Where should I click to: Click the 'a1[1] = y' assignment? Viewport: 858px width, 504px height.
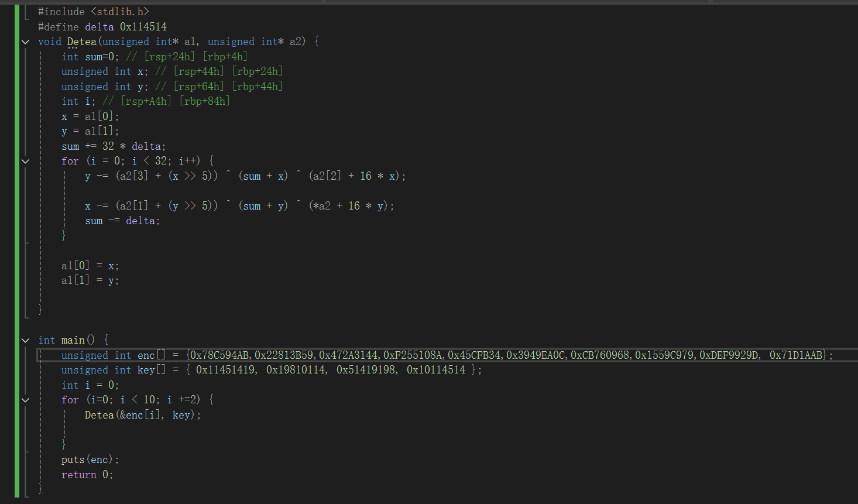[90, 280]
